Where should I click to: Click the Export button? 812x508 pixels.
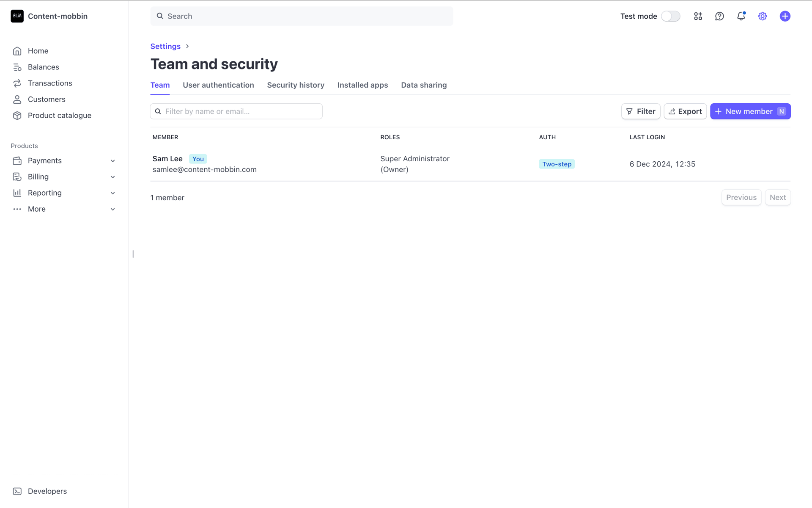(x=685, y=111)
